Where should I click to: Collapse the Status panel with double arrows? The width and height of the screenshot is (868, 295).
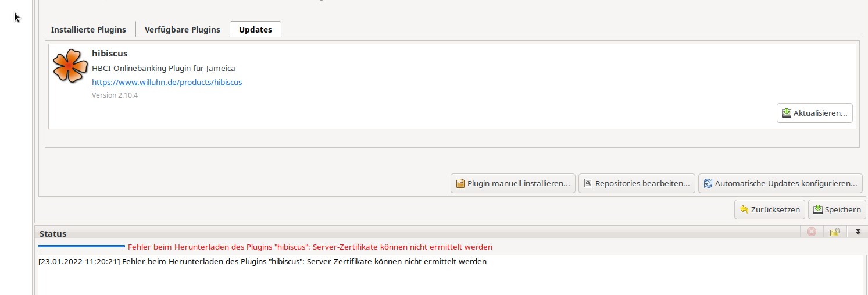[858, 232]
